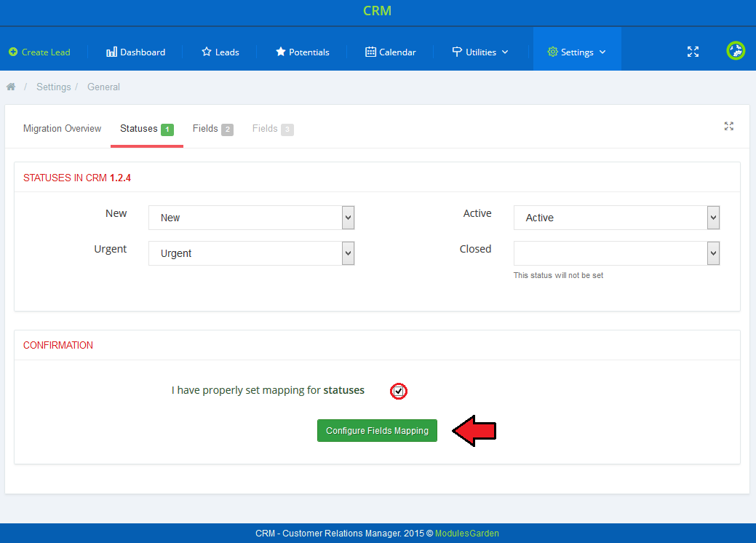756x543 pixels.
Task: Expand the Utilities menu chevron
Action: click(x=505, y=52)
